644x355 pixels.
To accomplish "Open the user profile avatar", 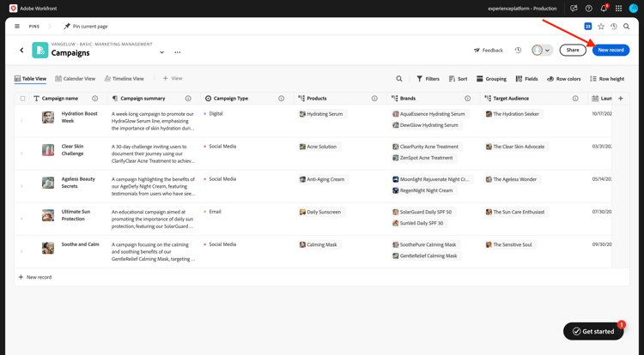I will tap(633, 9).
